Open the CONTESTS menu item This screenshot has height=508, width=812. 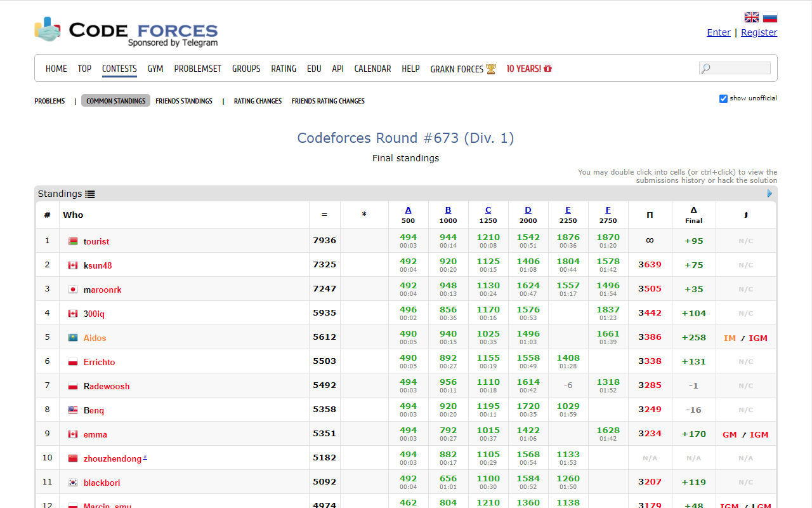(119, 69)
